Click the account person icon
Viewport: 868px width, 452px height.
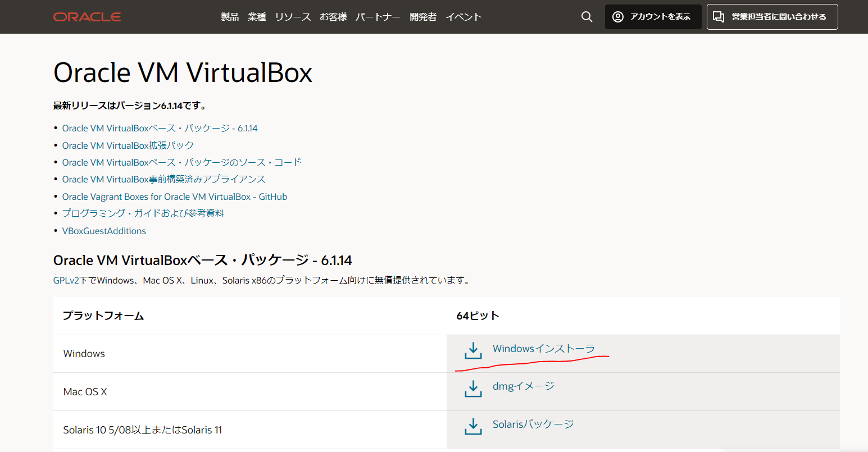click(618, 17)
